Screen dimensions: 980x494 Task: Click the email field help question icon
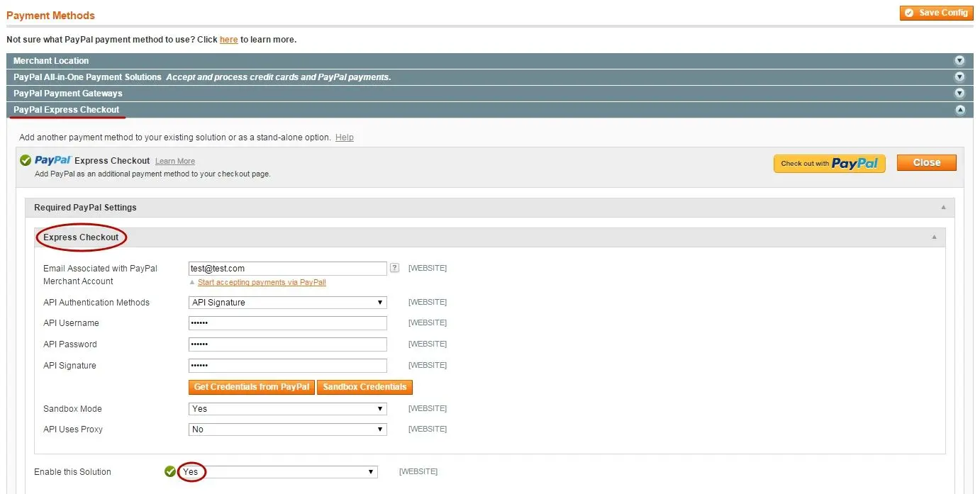click(395, 268)
